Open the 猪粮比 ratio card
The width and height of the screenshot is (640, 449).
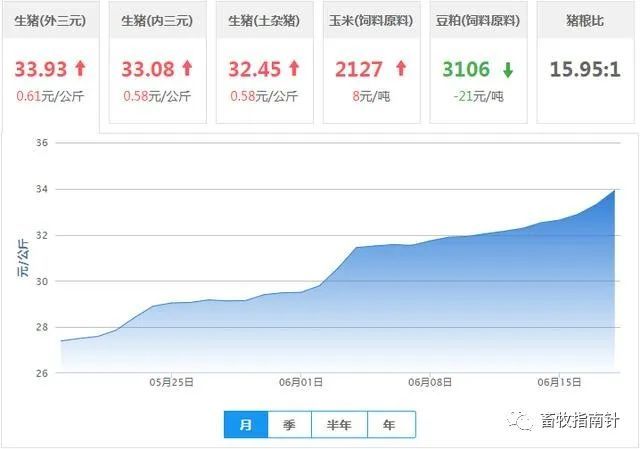pyautogui.click(x=585, y=62)
